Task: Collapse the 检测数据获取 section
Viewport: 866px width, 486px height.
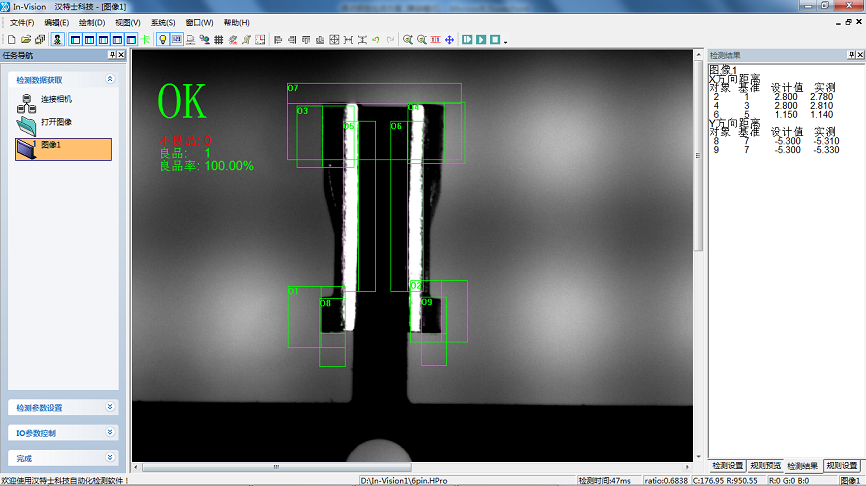Action: [109, 79]
